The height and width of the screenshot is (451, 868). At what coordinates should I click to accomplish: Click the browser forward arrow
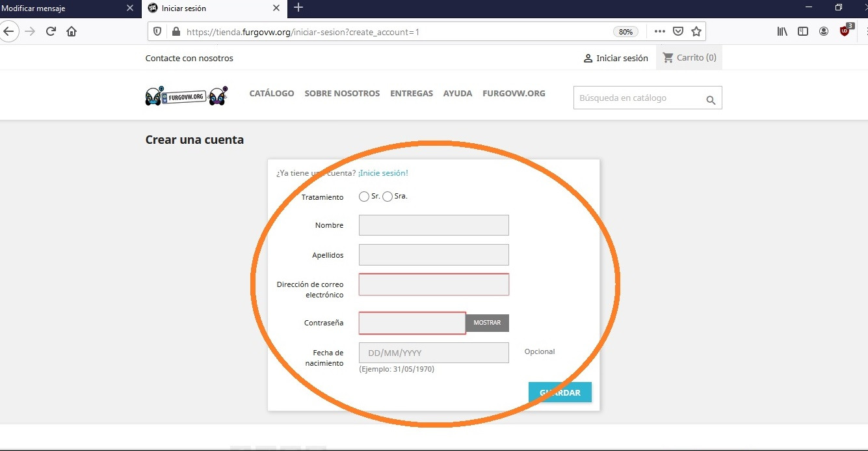click(x=30, y=31)
